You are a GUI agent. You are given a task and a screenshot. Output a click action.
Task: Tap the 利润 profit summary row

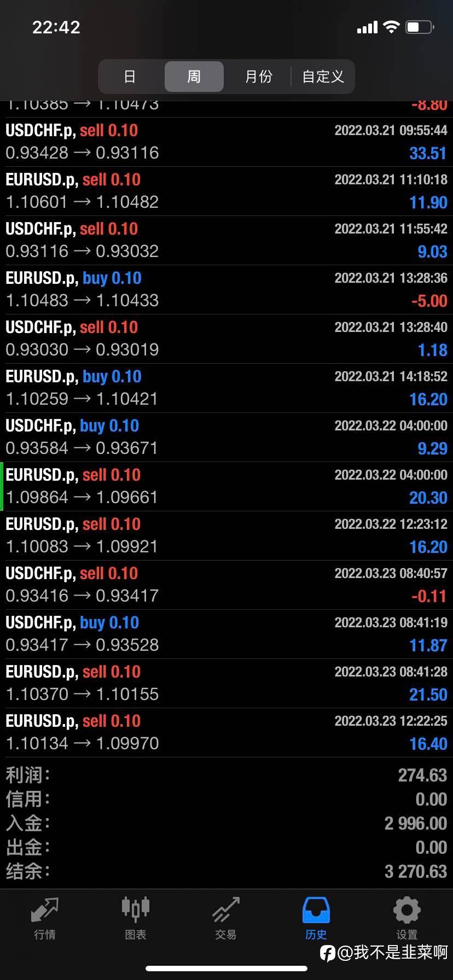(x=226, y=775)
